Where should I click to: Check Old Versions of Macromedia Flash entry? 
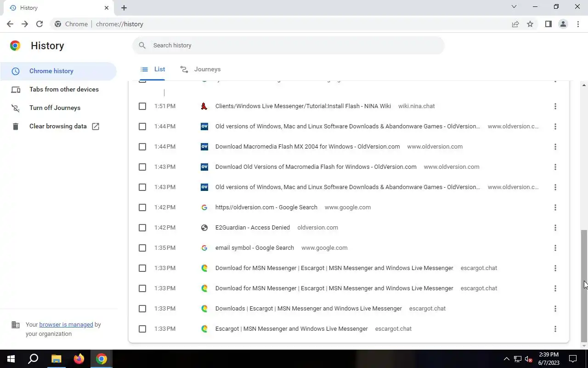coord(142,167)
